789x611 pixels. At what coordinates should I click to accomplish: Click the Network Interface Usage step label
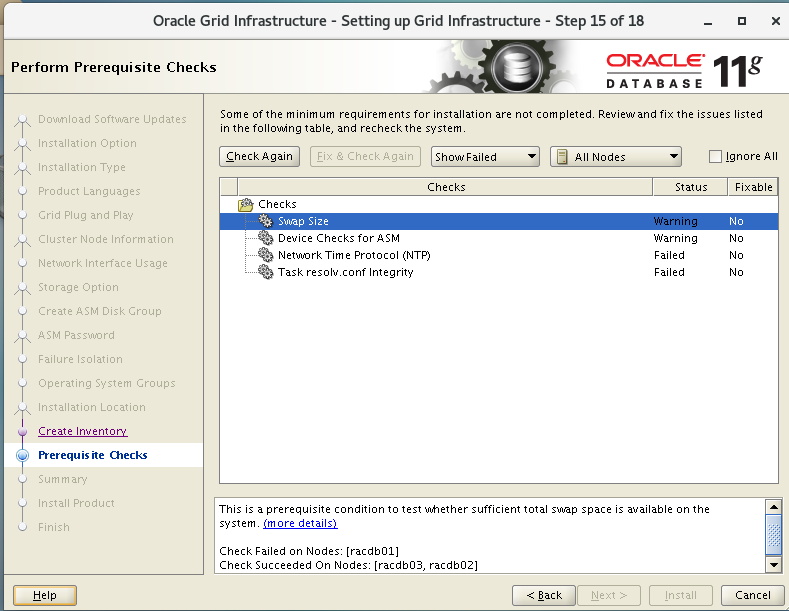click(103, 263)
